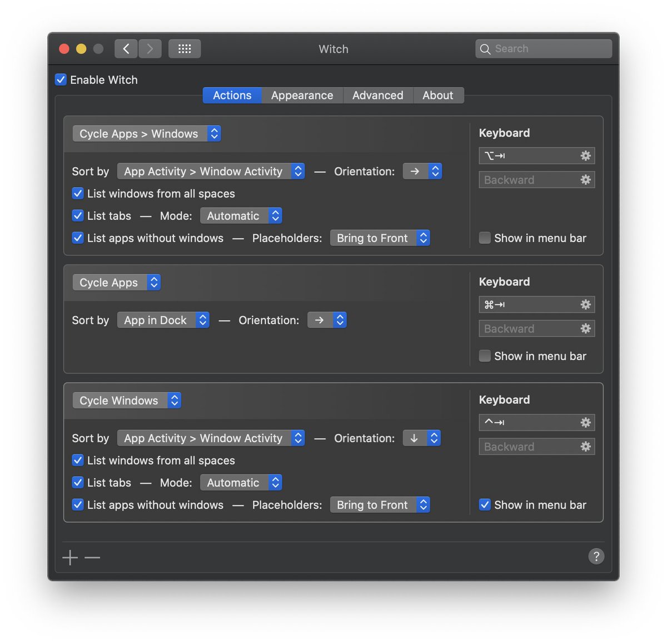667x644 pixels.
Task: Enable Show in menu bar for Cycle Apps
Action: pyautogui.click(x=485, y=356)
